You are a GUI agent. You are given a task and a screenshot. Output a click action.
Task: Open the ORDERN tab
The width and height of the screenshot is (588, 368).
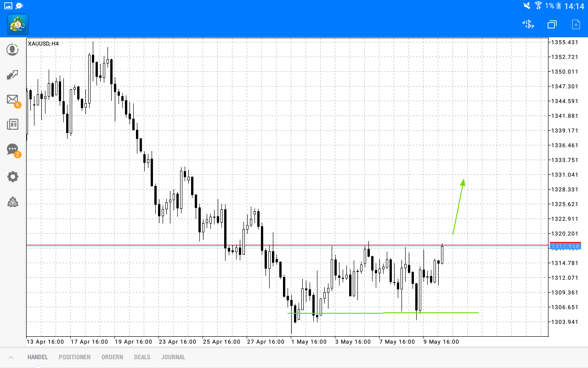[112, 357]
